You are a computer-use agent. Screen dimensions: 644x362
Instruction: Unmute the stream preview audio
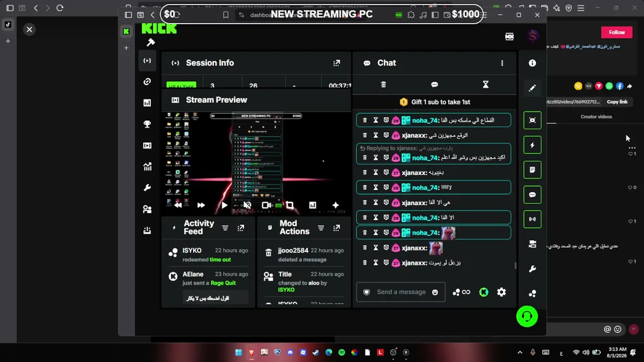(247, 205)
